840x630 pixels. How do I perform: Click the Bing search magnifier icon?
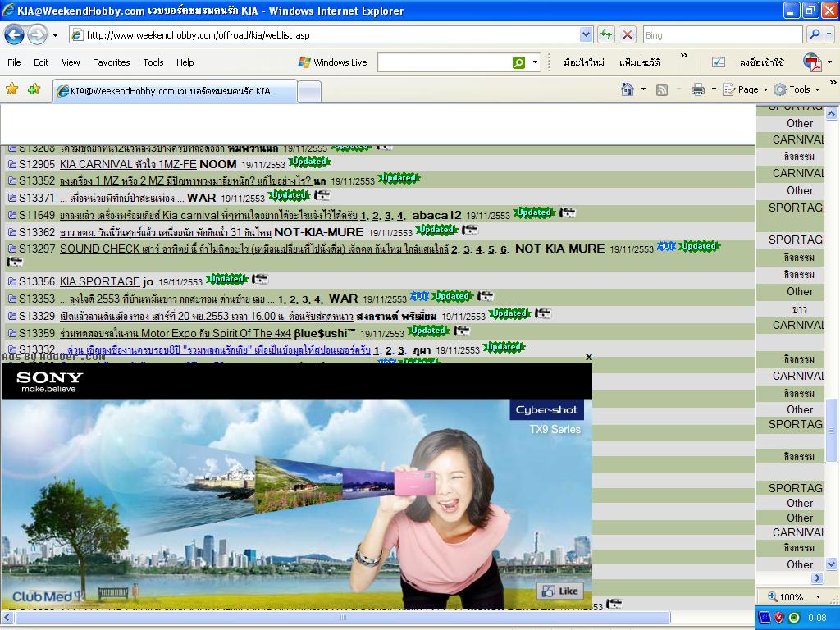(x=815, y=34)
